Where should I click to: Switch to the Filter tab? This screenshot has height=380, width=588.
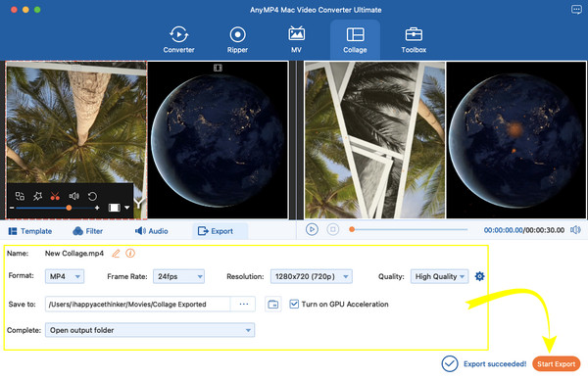click(x=88, y=231)
